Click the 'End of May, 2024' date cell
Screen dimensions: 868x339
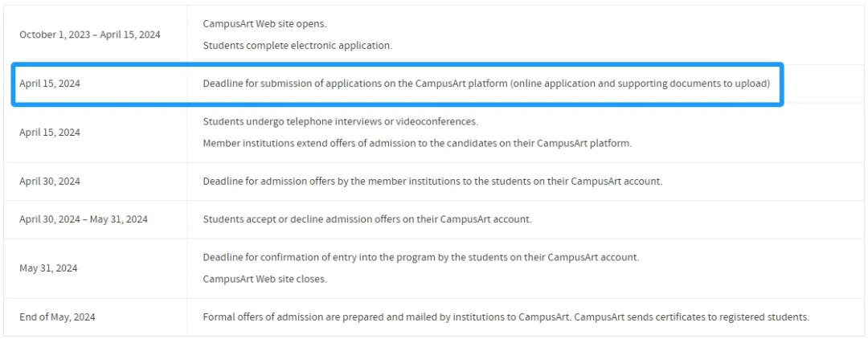tap(58, 317)
